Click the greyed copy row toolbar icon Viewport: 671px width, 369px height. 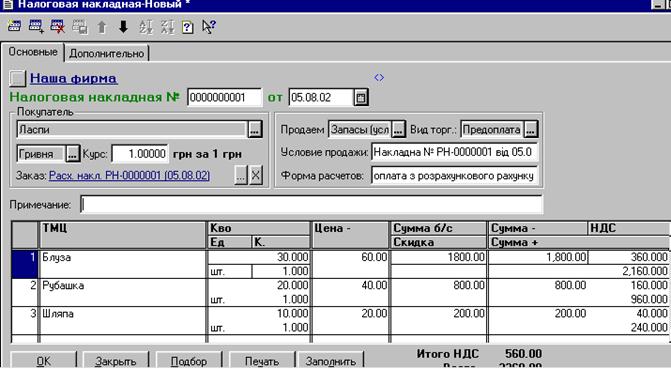click(x=80, y=27)
